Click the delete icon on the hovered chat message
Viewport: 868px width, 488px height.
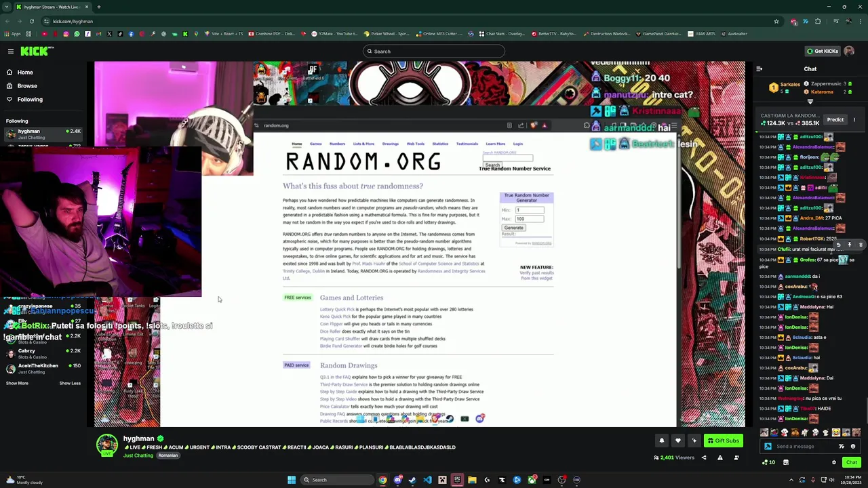pos(861,245)
